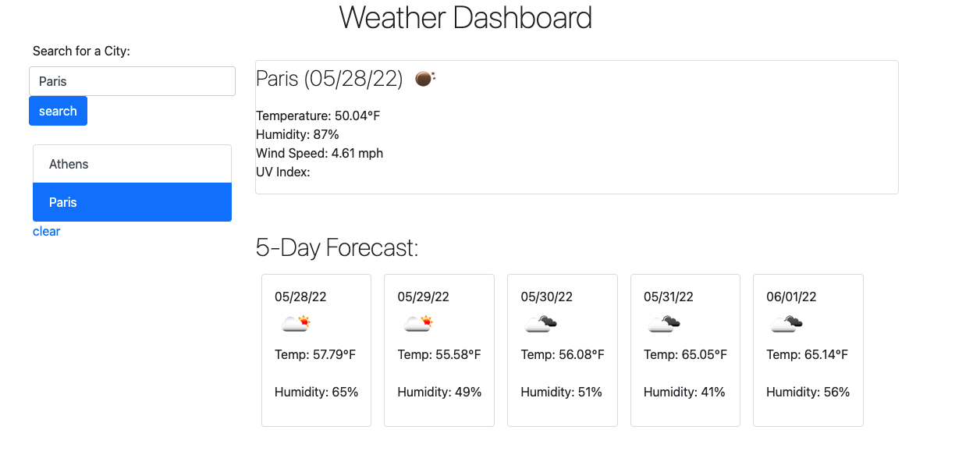Viewport: 980px width, 469px height.
Task: Click the Temp: 65.05°F value on the 05/31/22 card
Action: (x=685, y=354)
